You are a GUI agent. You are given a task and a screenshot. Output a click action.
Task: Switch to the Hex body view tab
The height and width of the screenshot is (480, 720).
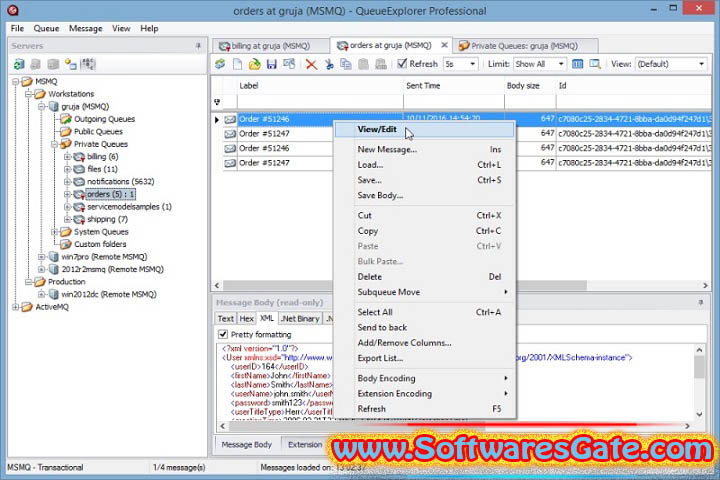pyautogui.click(x=247, y=318)
